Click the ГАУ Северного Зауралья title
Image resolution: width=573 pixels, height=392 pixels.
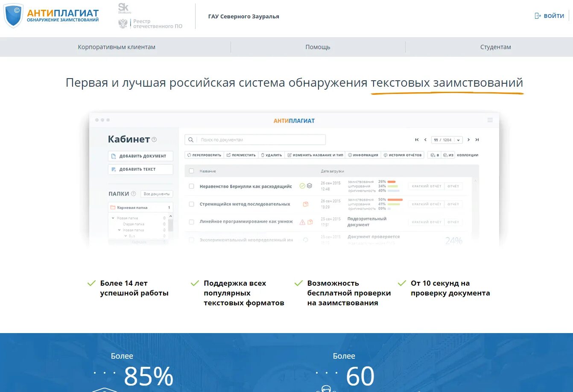[x=244, y=17]
